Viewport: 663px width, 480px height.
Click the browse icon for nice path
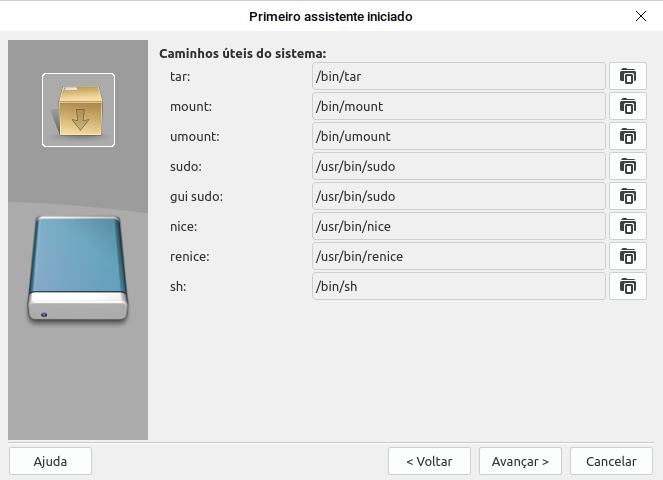tap(627, 226)
